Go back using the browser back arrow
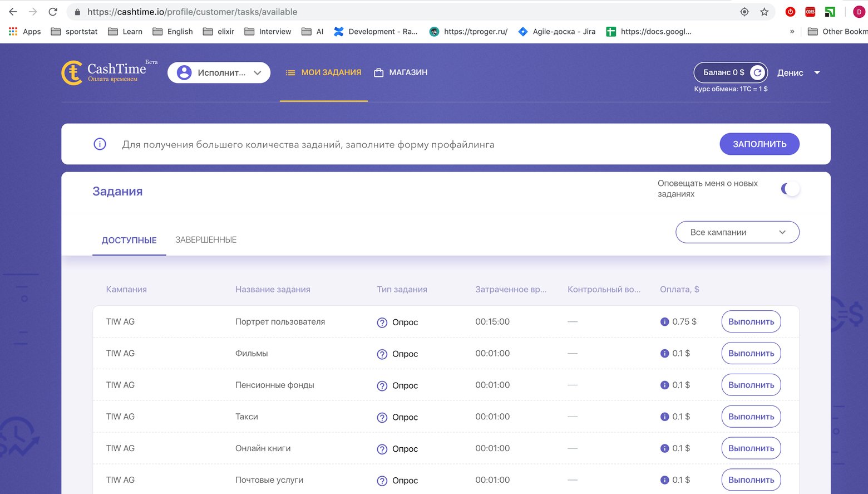868x494 pixels. [13, 12]
